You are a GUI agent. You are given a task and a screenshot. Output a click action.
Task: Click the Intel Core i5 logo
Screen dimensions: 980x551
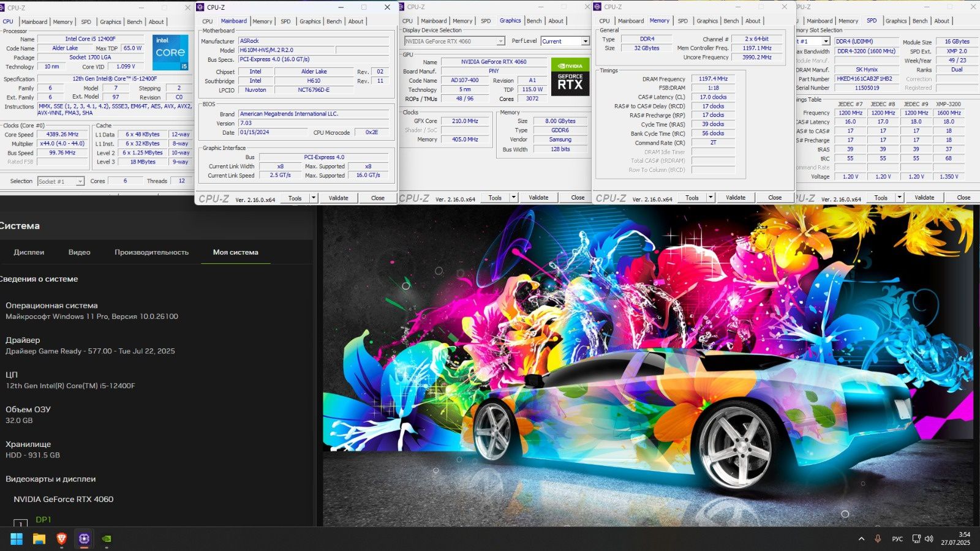pyautogui.click(x=171, y=53)
